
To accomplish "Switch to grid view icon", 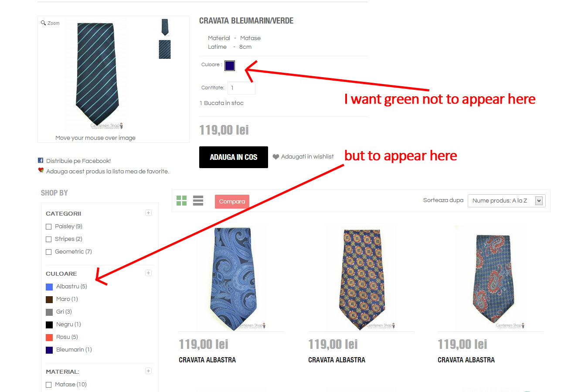I will (181, 201).
